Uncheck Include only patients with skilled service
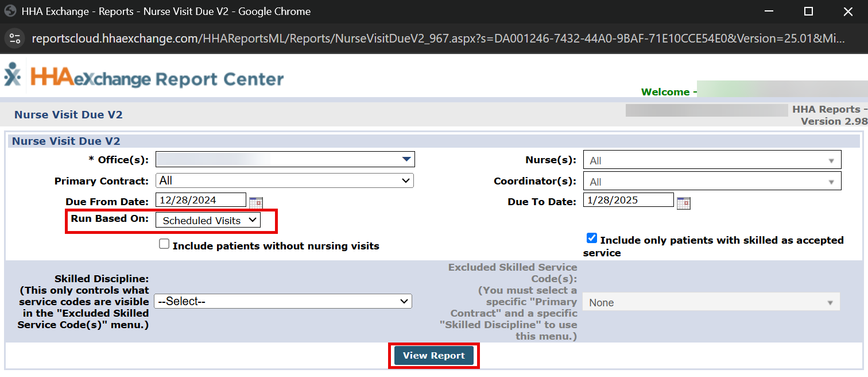The width and height of the screenshot is (868, 377). click(592, 238)
